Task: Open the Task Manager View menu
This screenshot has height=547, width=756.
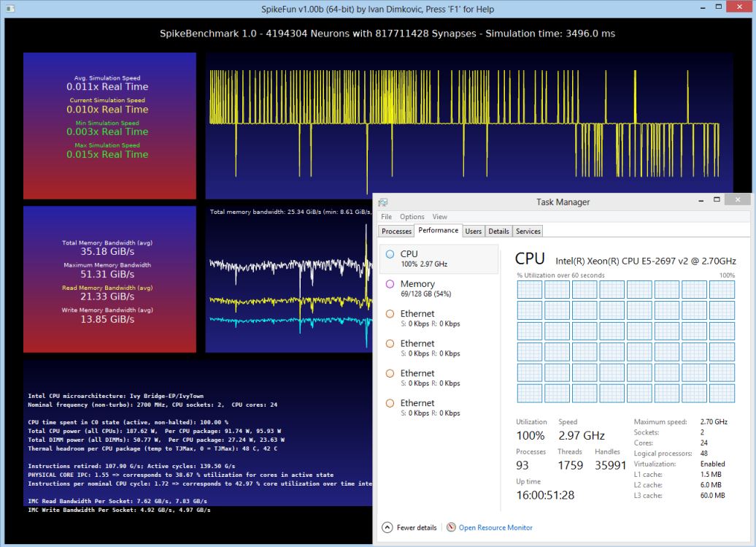Action: 439,217
